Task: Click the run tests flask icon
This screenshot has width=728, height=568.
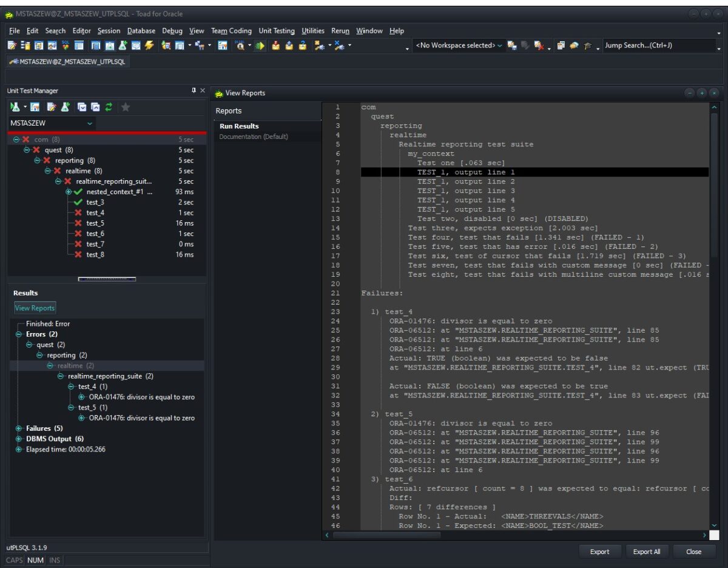Action: pyautogui.click(x=15, y=107)
